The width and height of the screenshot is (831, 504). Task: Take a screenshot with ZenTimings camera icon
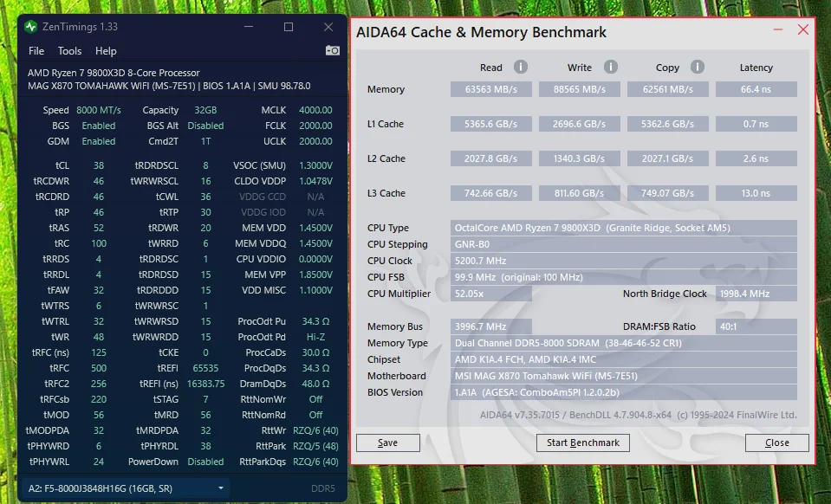coord(332,50)
